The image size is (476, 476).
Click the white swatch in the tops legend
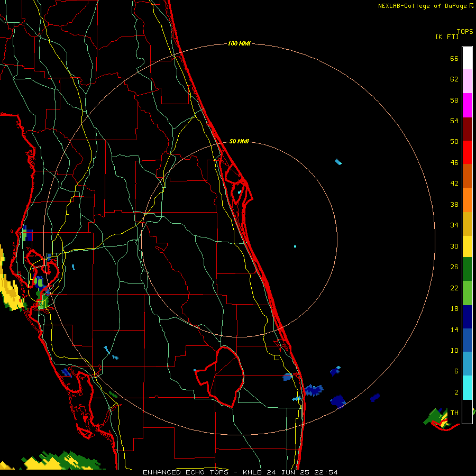(467, 58)
